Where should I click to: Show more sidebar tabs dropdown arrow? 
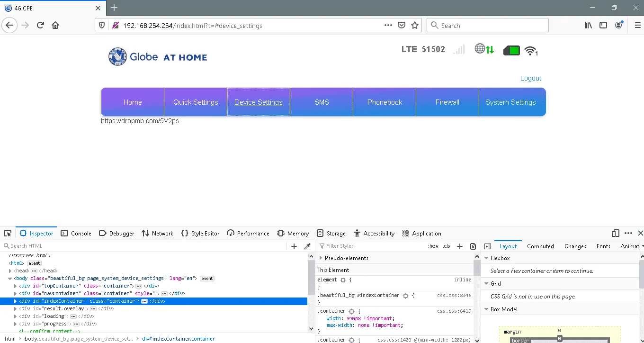(x=642, y=246)
